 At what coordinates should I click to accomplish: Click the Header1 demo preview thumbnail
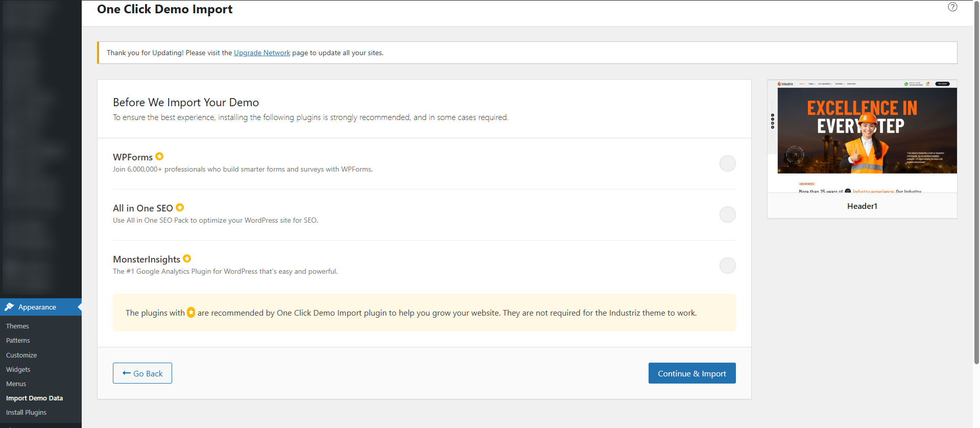click(x=862, y=136)
